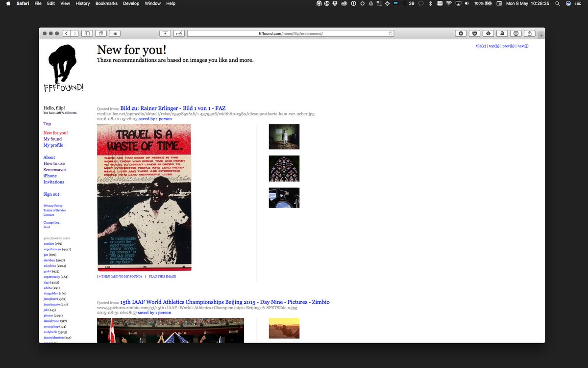Open Siri from menu bar
588x368 pixels.
(x=568, y=3)
